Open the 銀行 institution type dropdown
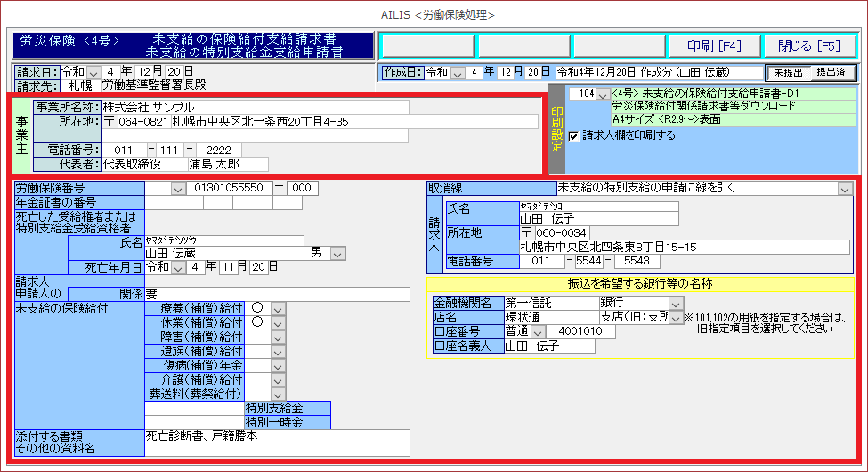The height and width of the screenshot is (472, 868). tap(676, 304)
